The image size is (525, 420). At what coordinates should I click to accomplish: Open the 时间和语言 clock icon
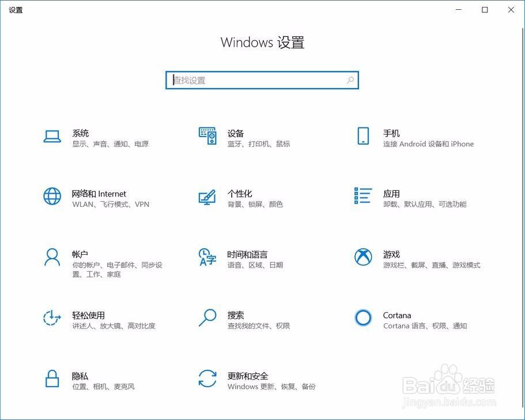[x=207, y=257]
